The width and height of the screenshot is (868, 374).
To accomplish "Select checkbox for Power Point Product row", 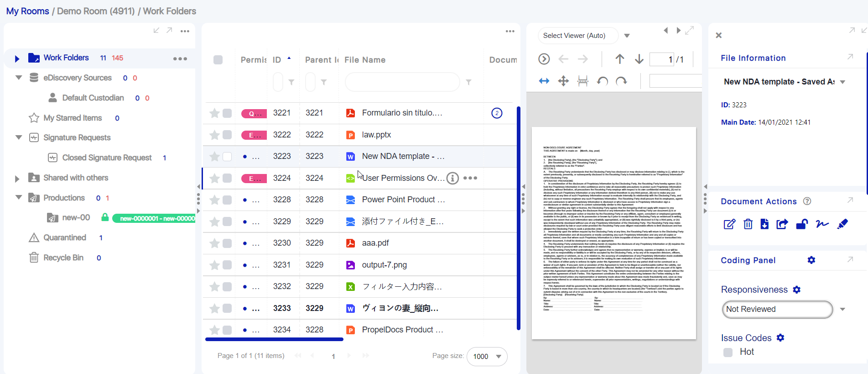I will [x=227, y=200].
